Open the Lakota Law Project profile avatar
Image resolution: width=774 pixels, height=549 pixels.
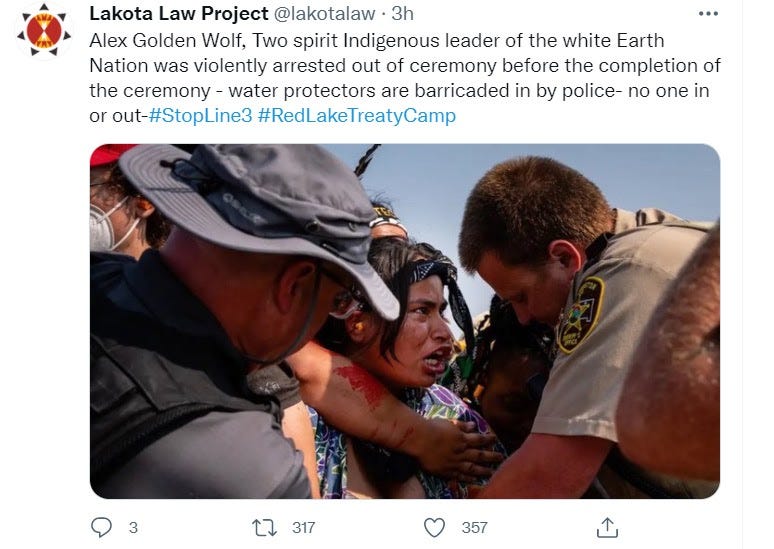click(x=44, y=30)
